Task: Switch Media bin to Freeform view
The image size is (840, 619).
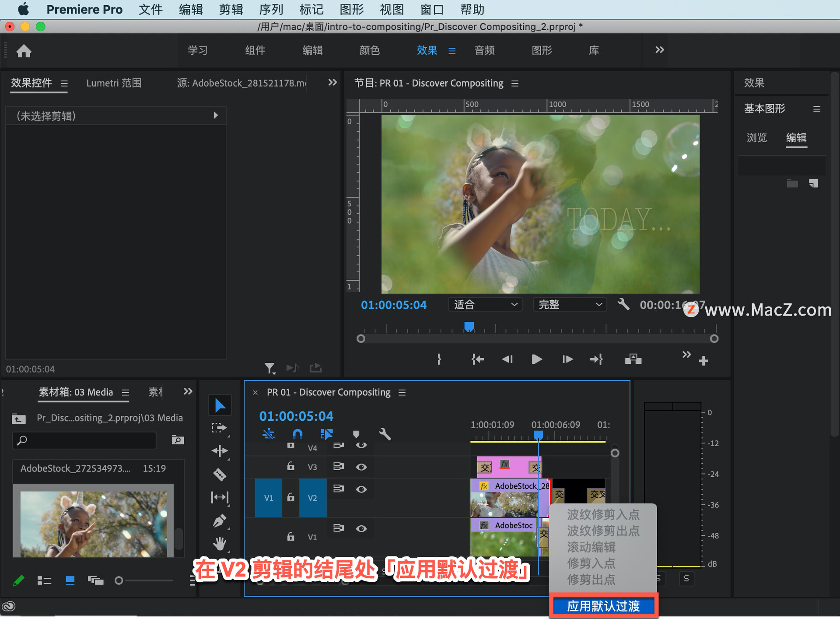Action: 95,580
